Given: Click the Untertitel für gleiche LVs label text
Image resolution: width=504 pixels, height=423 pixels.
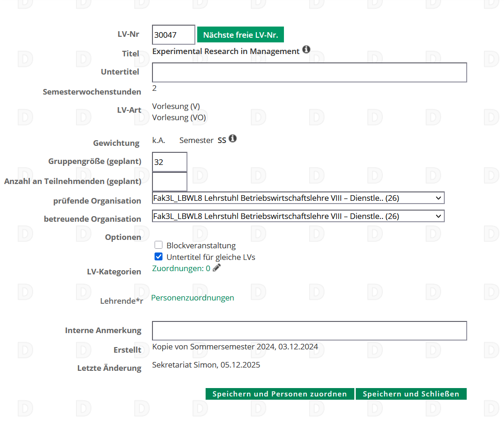Looking at the screenshot, I should 211,257.
